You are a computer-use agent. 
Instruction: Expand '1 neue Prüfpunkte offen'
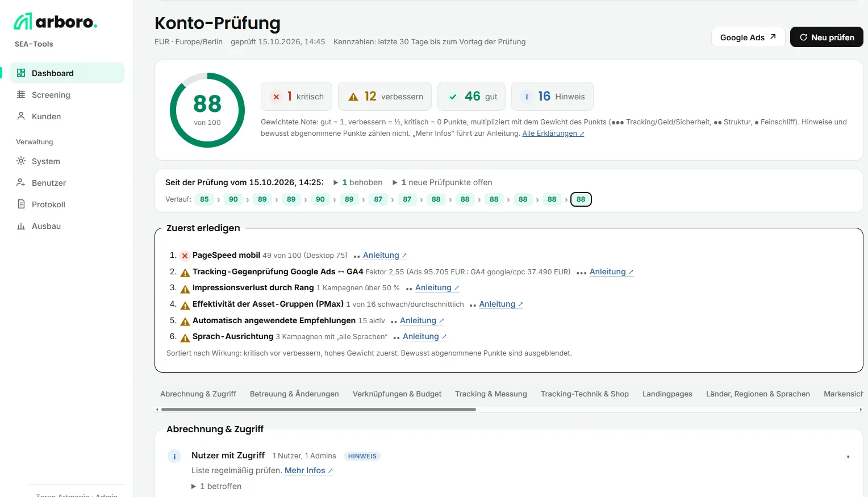pos(442,182)
